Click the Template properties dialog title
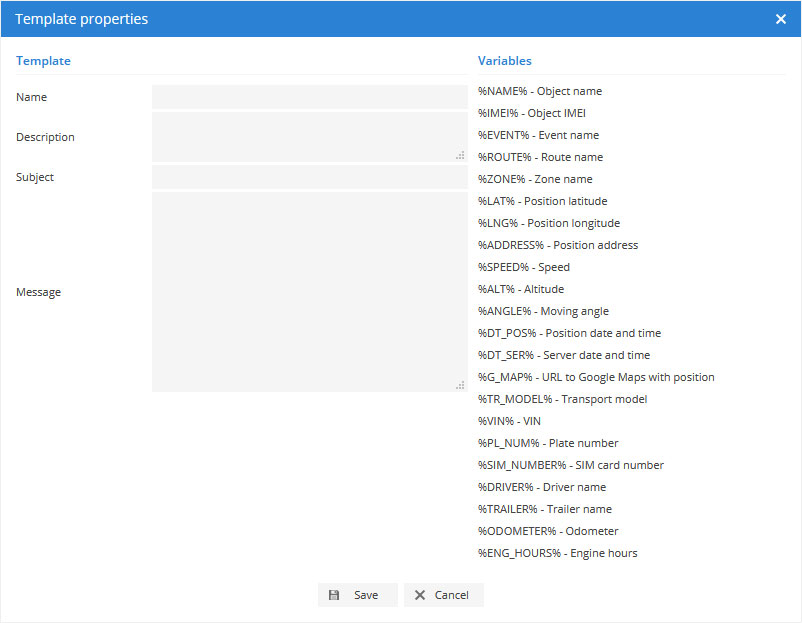 pos(81,19)
